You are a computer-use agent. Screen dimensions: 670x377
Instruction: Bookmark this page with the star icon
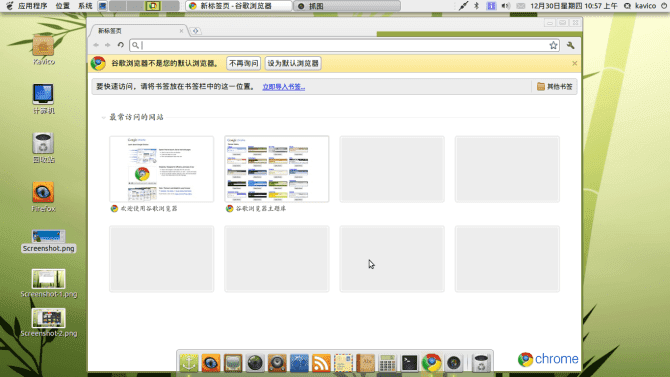[x=553, y=45]
